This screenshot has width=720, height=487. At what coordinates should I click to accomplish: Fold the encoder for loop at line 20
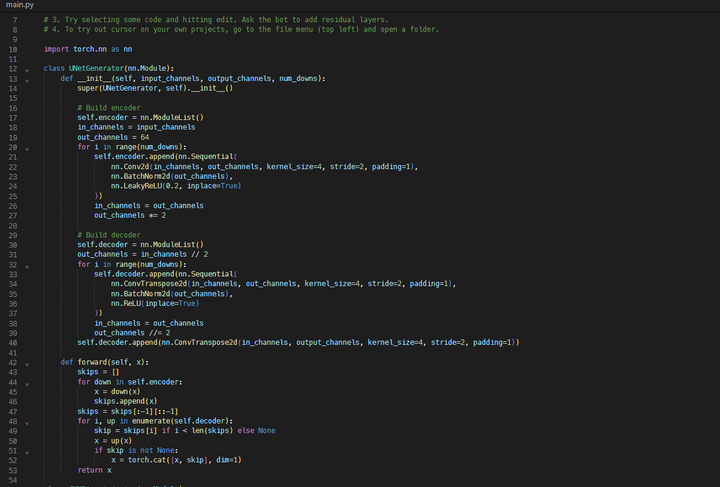28,147
